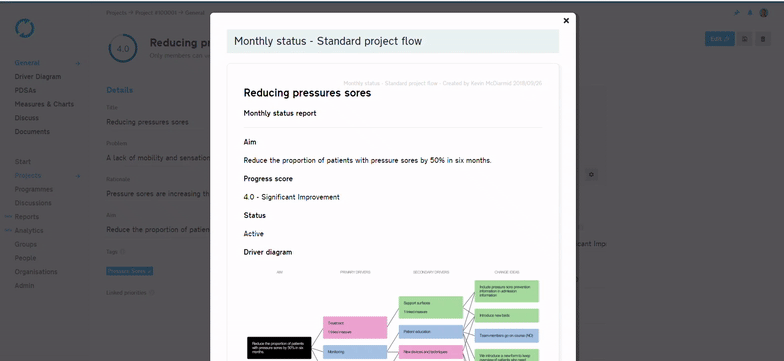The image size is (784, 361).
Task: Click the trend icon beside Analytics
Action: pos(8,230)
